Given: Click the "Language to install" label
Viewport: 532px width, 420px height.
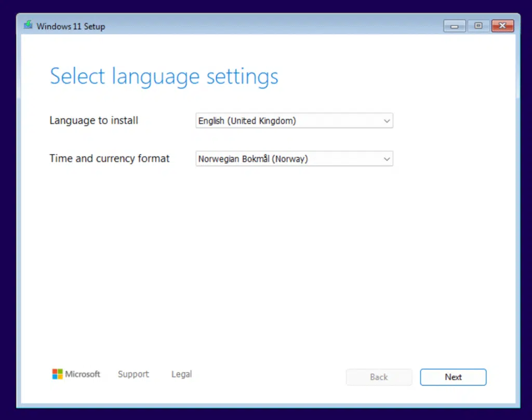Looking at the screenshot, I should [94, 120].
